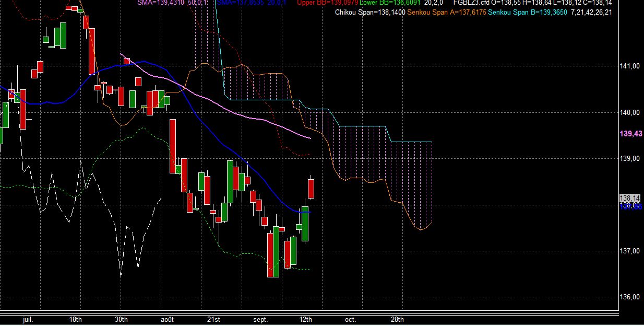Click the orange Senkou Span A label
The height and width of the screenshot is (326, 644).
(x=447, y=12)
